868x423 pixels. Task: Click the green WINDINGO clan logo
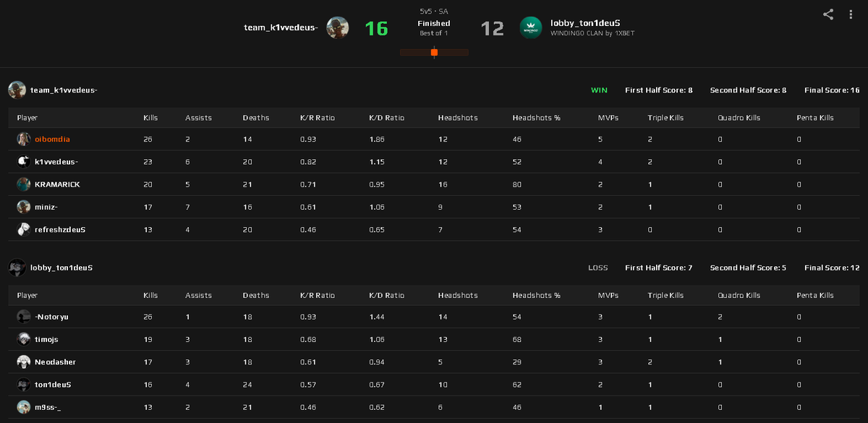pyautogui.click(x=531, y=27)
